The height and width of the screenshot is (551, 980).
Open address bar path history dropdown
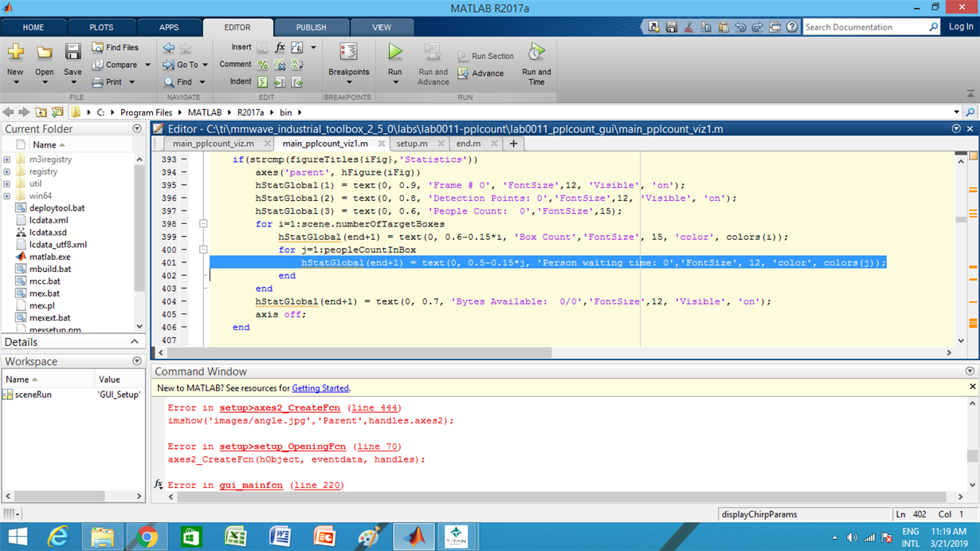tap(956, 112)
